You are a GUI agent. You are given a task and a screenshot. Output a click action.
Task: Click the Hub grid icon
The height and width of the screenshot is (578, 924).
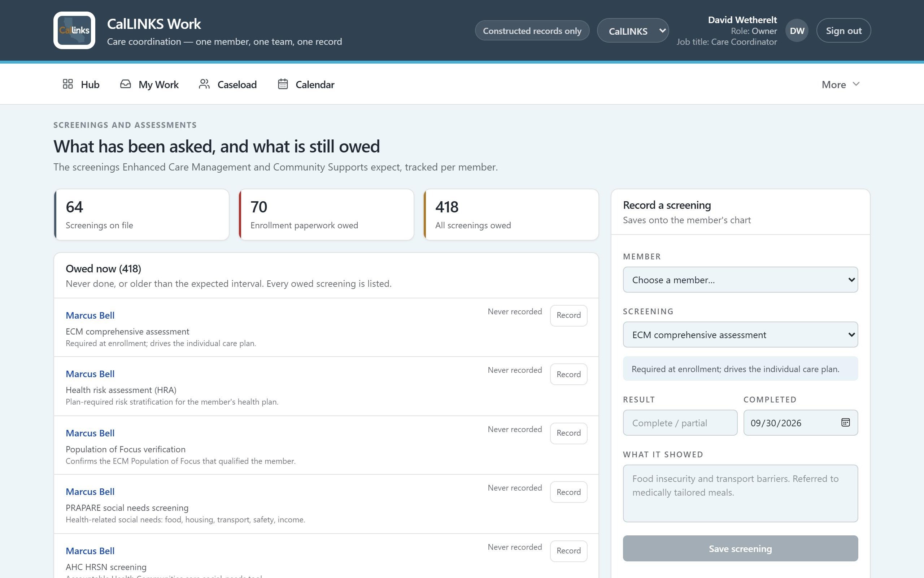tap(67, 84)
